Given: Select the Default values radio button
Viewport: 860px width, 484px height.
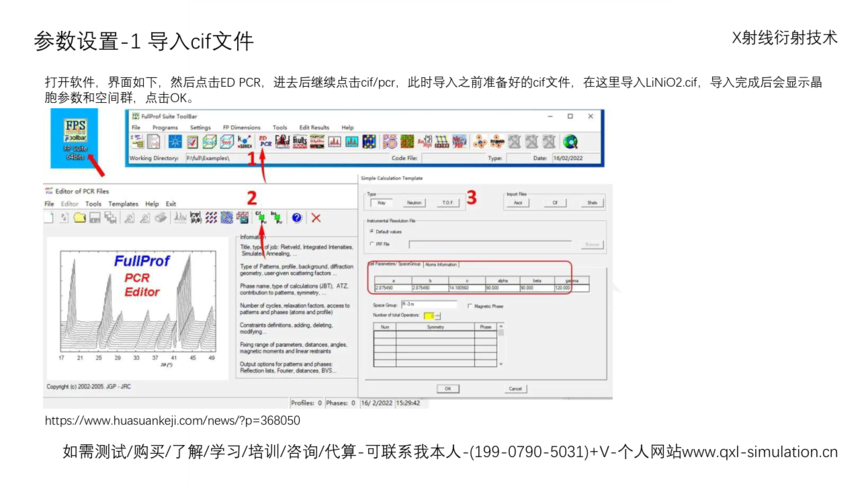Looking at the screenshot, I should pyautogui.click(x=372, y=230).
